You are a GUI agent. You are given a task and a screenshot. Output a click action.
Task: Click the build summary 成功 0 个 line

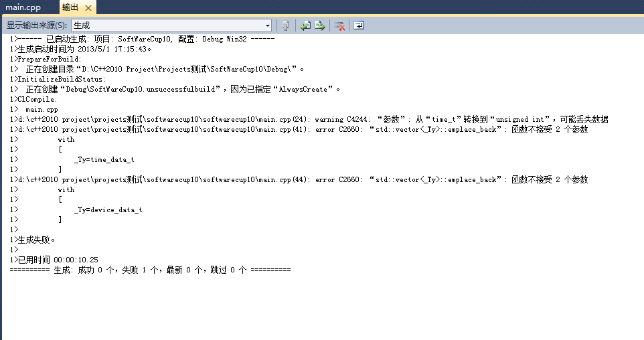151,270
